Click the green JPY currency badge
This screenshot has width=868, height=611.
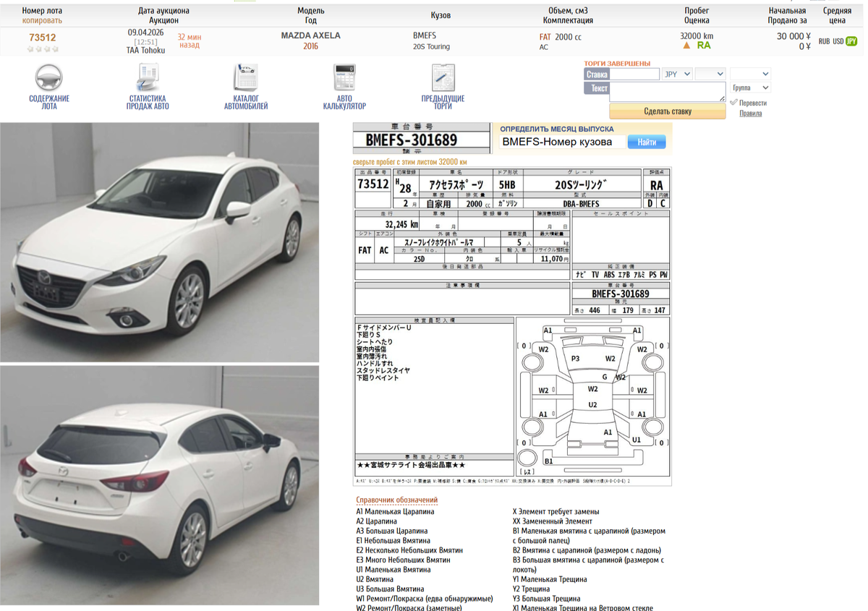[851, 41]
